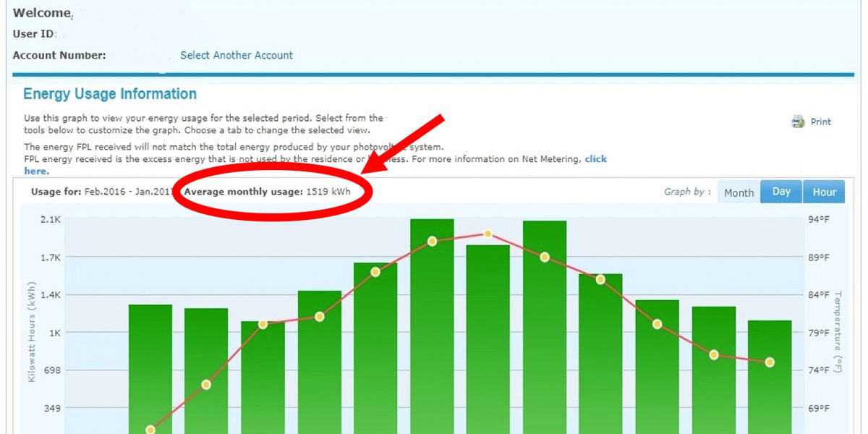Click the first green bar on the left

pyautogui.click(x=150, y=362)
